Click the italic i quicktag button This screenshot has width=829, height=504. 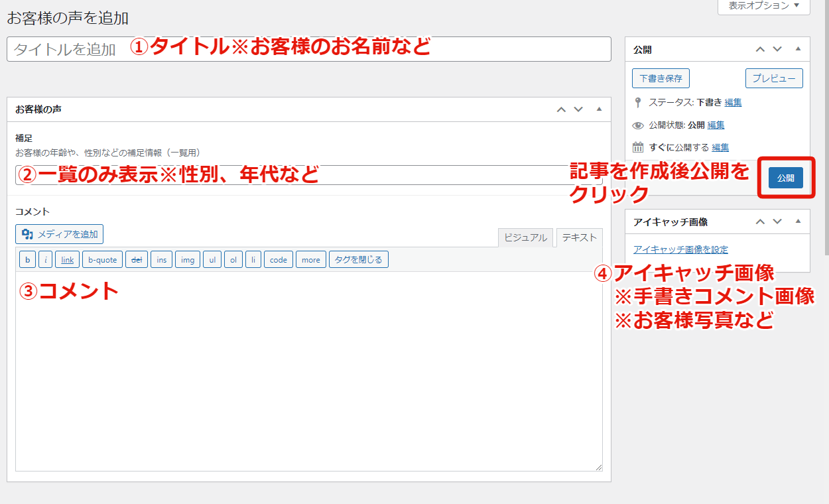tap(45, 260)
